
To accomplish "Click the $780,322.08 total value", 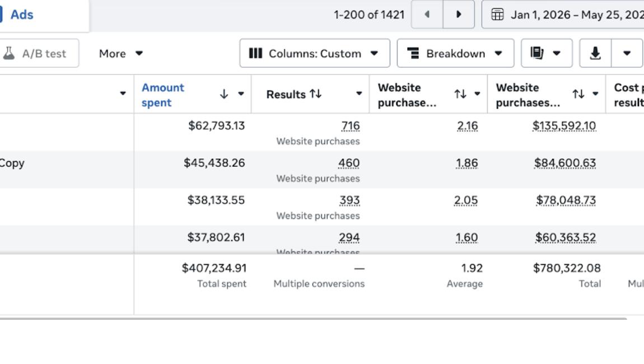I will [x=567, y=268].
